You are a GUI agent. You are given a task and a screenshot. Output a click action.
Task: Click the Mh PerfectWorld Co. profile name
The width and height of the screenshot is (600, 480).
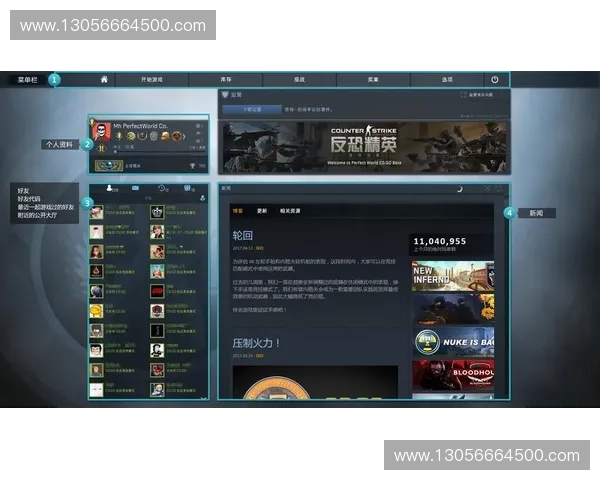click(x=140, y=126)
